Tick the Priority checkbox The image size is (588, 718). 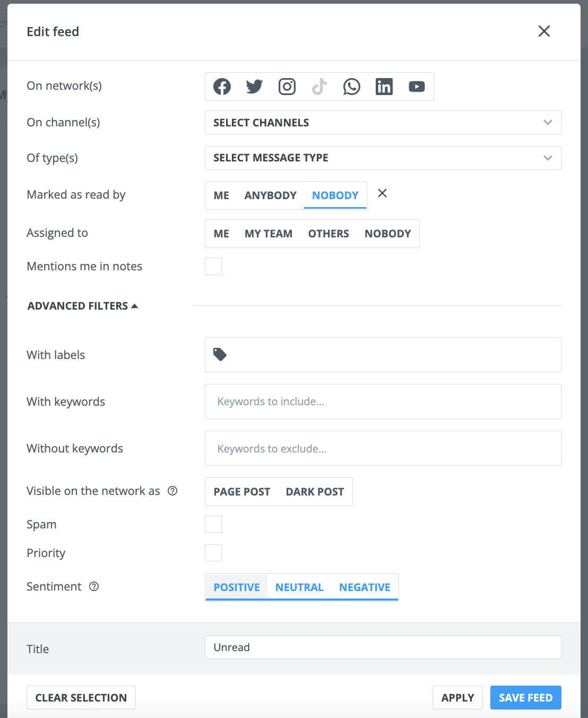point(213,553)
